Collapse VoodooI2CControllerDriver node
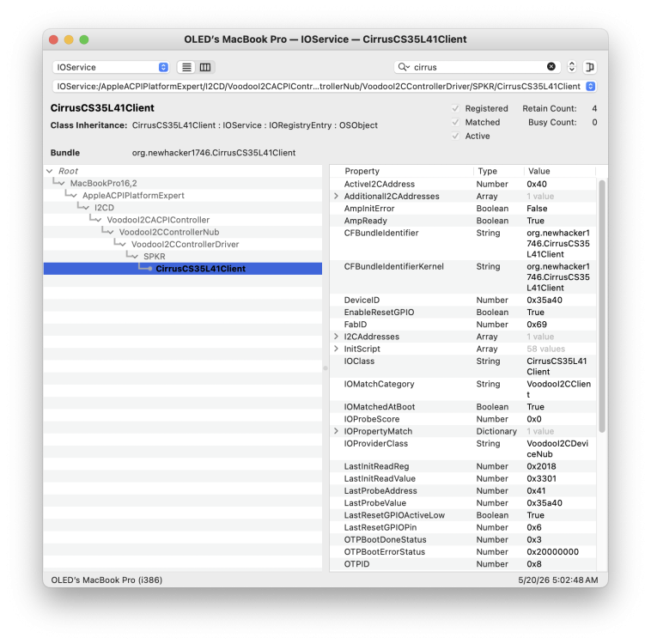The width and height of the screenshot is (651, 644). pos(123,244)
